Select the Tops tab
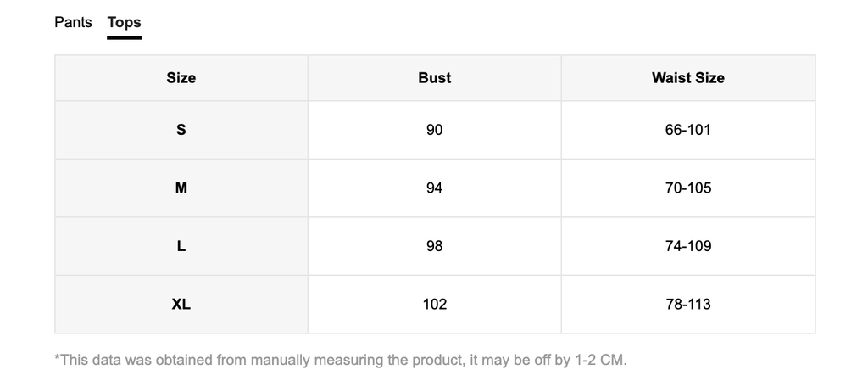The height and width of the screenshot is (381, 868). tap(124, 22)
